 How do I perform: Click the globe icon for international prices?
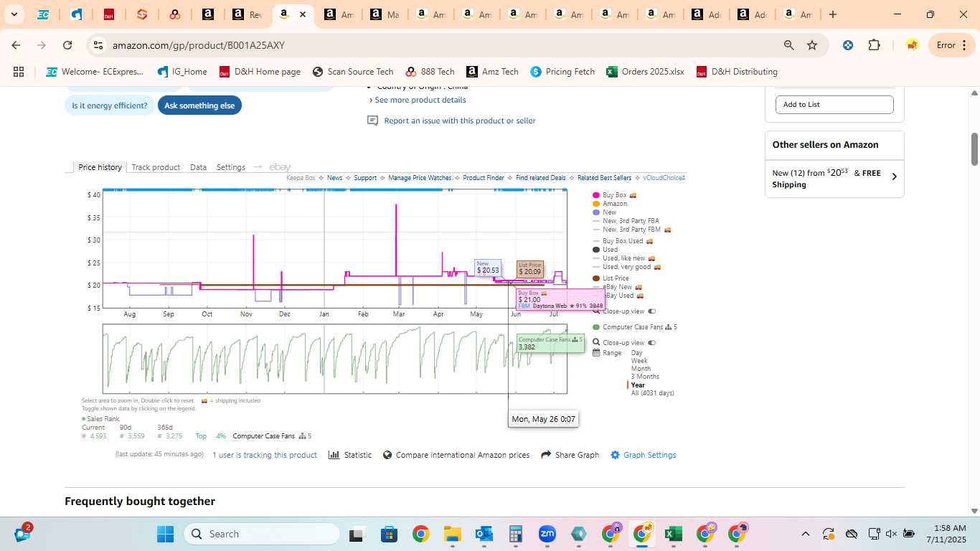387,455
